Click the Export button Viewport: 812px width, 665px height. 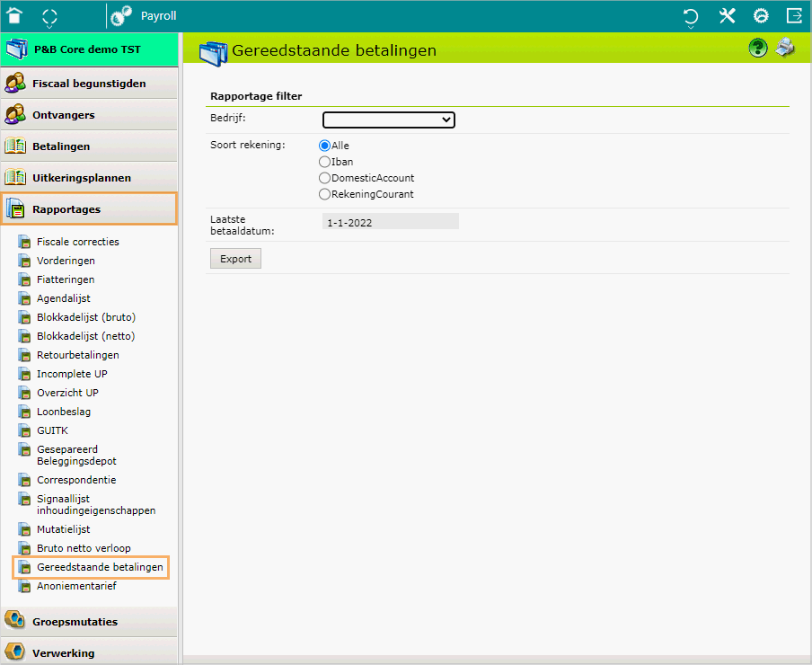[x=235, y=259]
